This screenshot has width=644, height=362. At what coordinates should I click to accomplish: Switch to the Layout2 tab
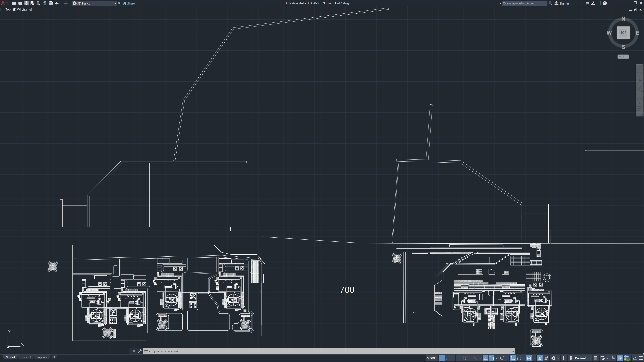coord(42,357)
